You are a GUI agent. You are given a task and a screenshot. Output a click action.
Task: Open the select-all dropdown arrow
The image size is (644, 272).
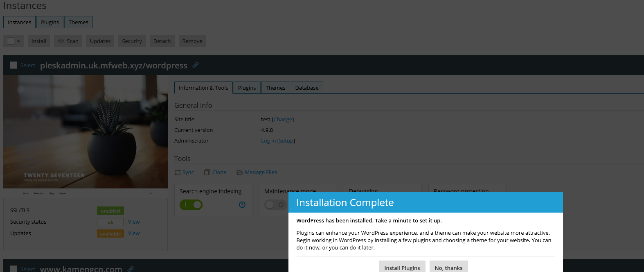click(18, 41)
